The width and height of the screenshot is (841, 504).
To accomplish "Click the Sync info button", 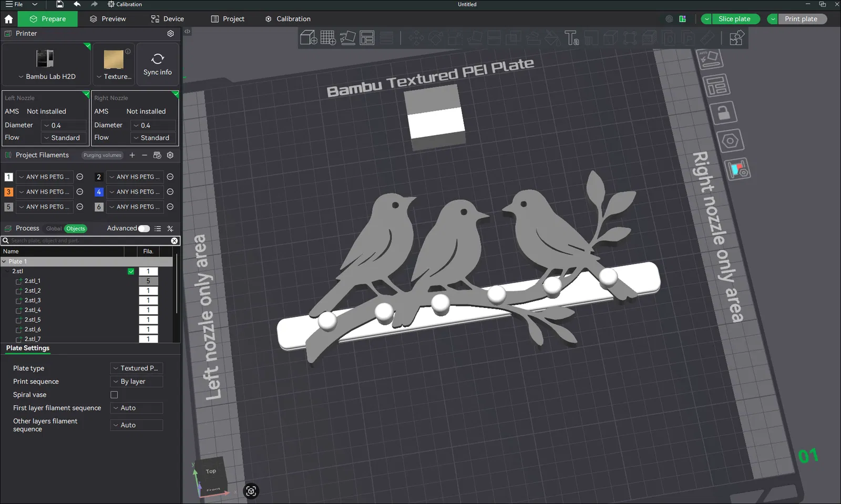I will (x=158, y=64).
